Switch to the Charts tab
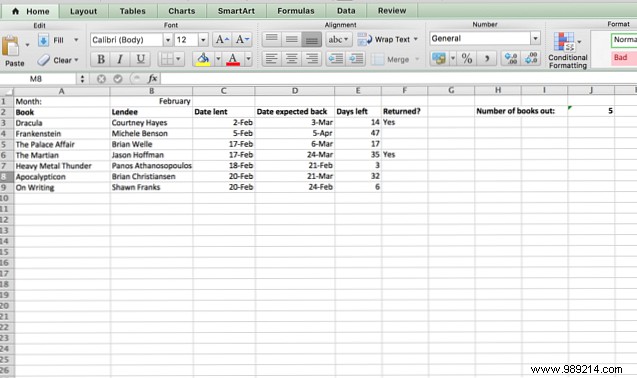The image size is (637, 378). coord(182,11)
